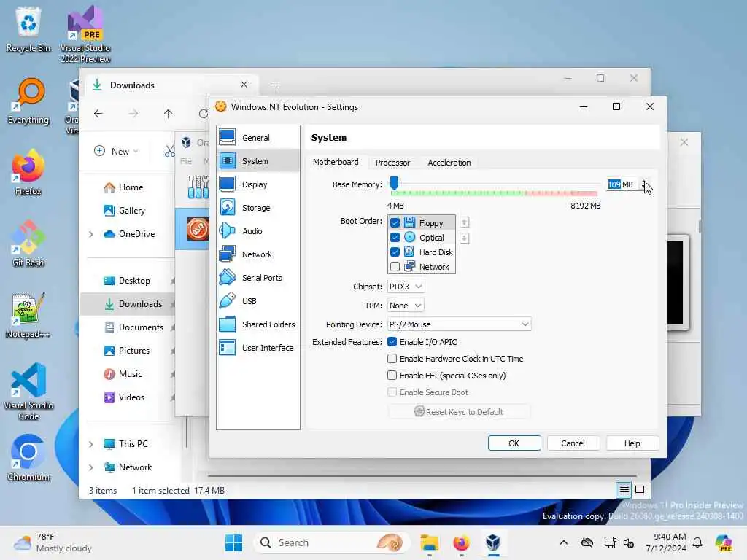Toggle Hard Disk boot order checkbox

click(x=395, y=252)
